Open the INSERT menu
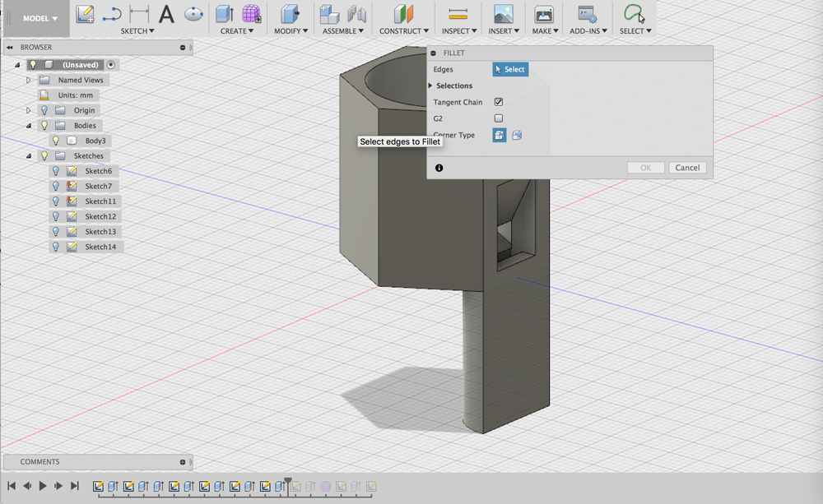Screen dimensions: 823x504 504,31
